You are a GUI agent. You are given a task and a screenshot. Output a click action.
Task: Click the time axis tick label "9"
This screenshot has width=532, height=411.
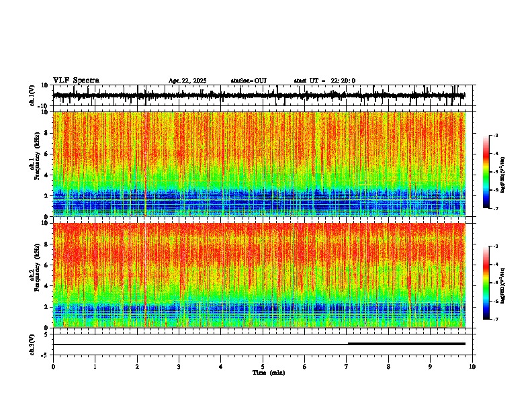point(430,367)
